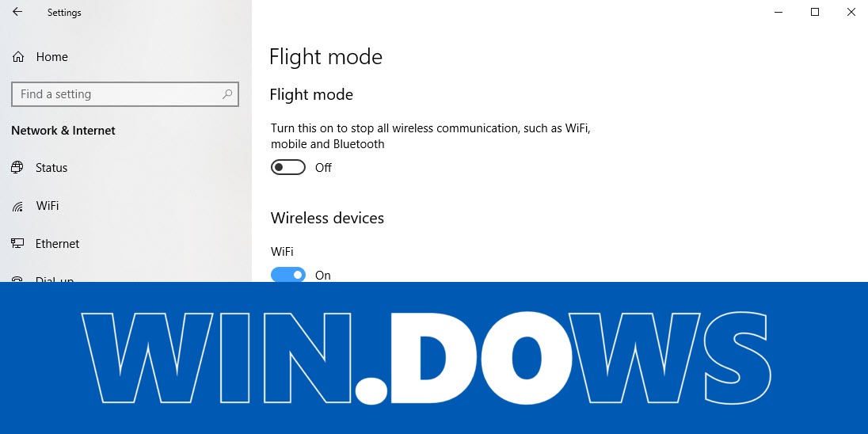Click the search magnifier icon
The height and width of the screenshot is (434, 868).
tap(227, 94)
